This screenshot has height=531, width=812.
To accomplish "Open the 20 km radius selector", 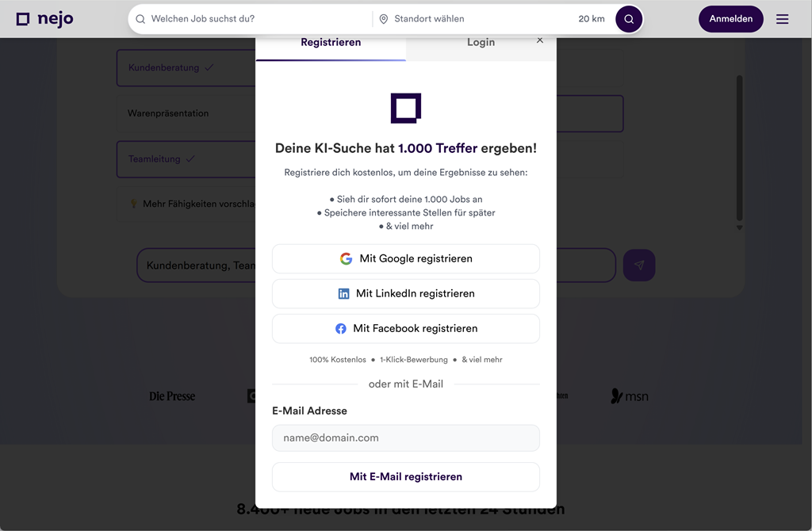I will click(591, 19).
